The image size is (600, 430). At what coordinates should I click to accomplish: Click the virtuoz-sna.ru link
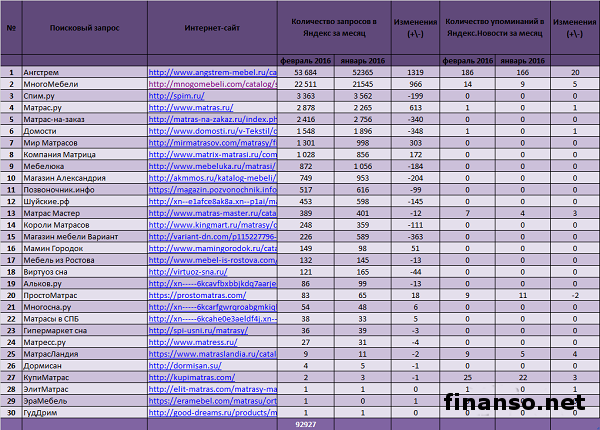click(189, 271)
